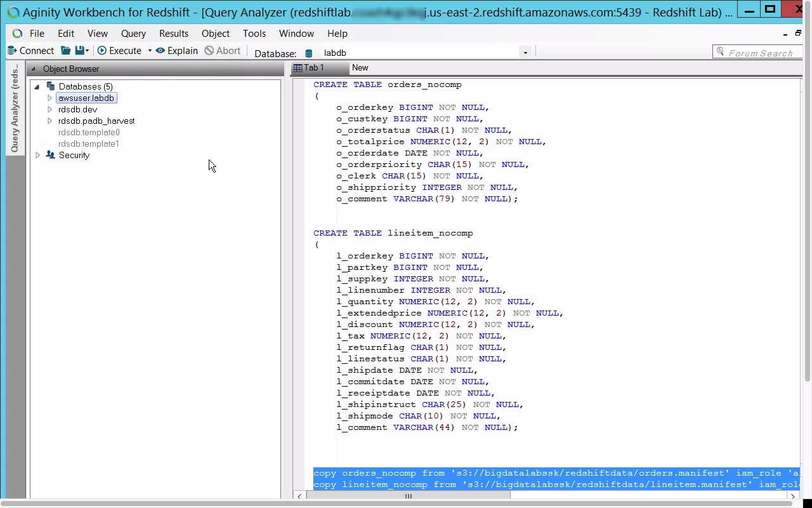Expand the awsuser.labdb node

(49, 98)
